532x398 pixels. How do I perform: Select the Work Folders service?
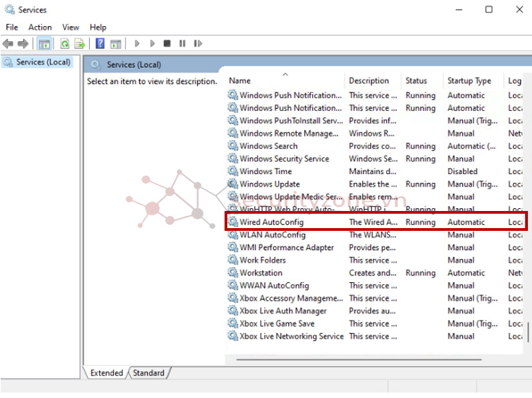(376, 260)
